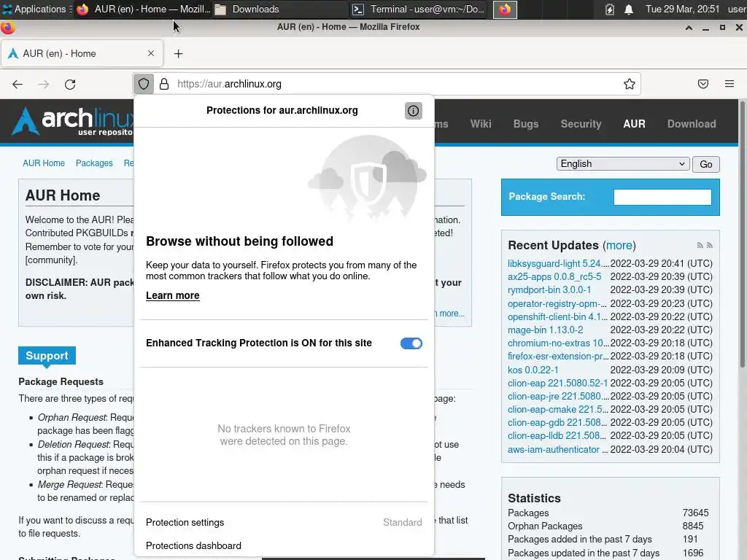
Task: Click the clock showing Tue 29 Mar, 20:51
Action: pos(682,9)
